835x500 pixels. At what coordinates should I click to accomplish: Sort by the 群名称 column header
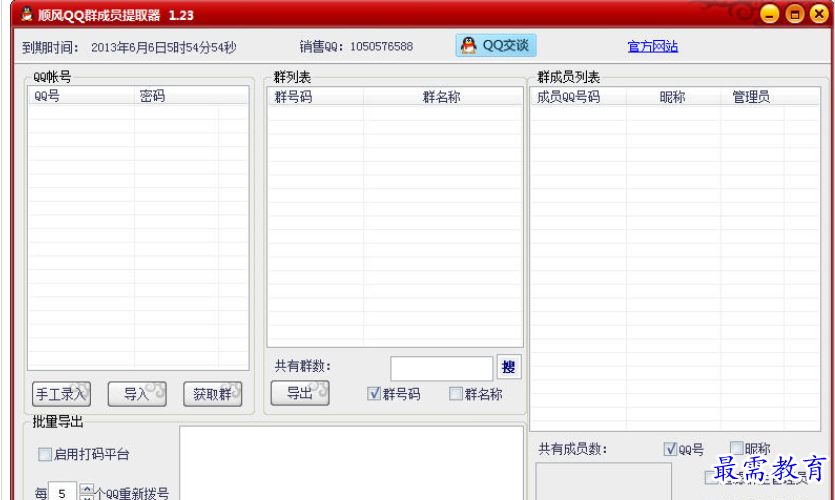tap(443, 97)
